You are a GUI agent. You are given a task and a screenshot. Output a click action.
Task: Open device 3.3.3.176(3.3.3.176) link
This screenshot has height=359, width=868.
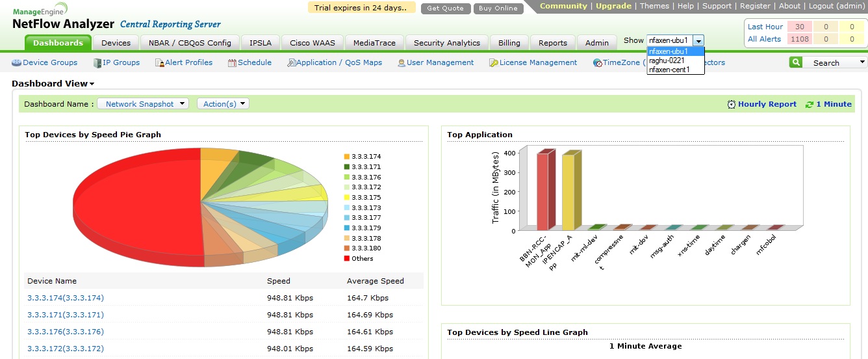(66, 332)
